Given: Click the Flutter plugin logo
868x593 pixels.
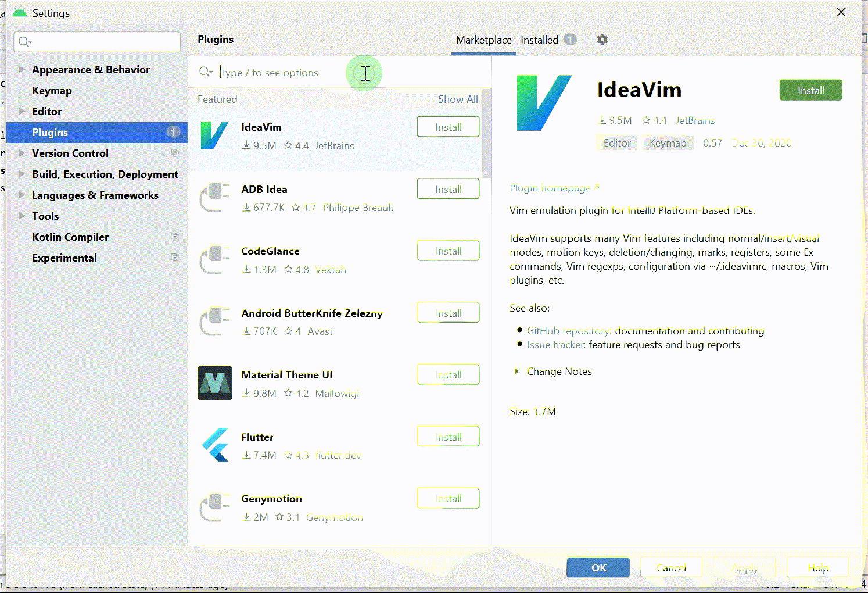Looking at the screenshot, I should (215, 445).
